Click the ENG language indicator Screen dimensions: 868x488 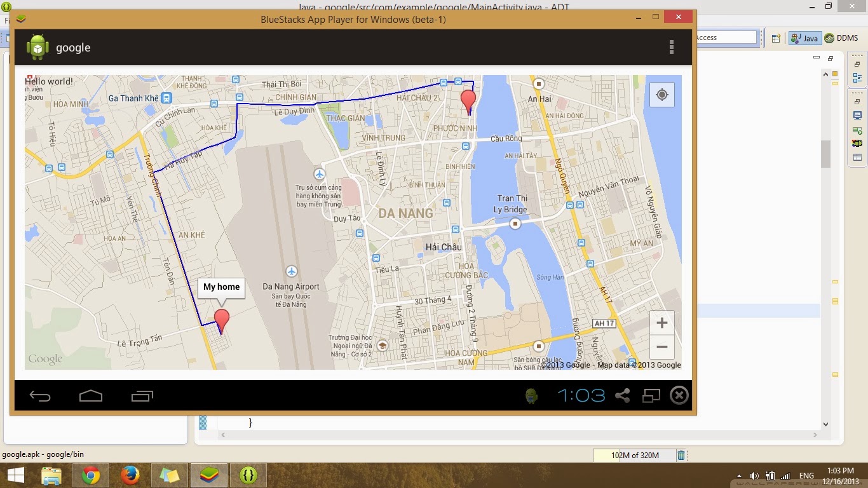click(x=806, y=475)
